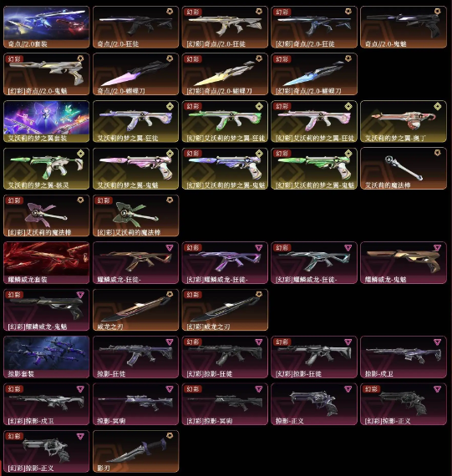452x476 pixels.
Task: Pick the yellow [幻彩]奇点//2.0-蝴蝶刀 variant
Action: (225, 74)
